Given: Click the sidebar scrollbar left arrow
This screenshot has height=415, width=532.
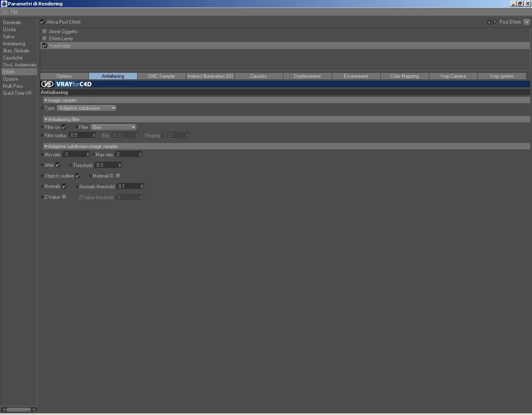Looking at the screenshot, I should point(4,410).
